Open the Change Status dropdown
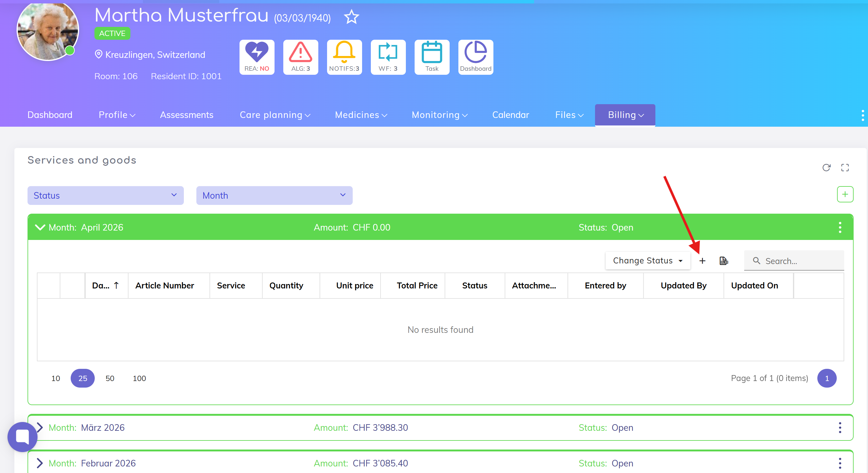Screen dimensions: 868x473 647,261
